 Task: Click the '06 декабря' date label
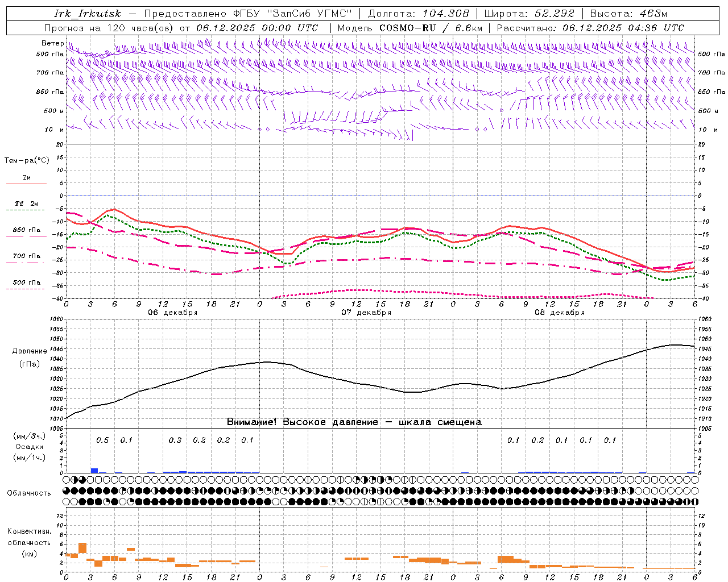pos(173,313)
